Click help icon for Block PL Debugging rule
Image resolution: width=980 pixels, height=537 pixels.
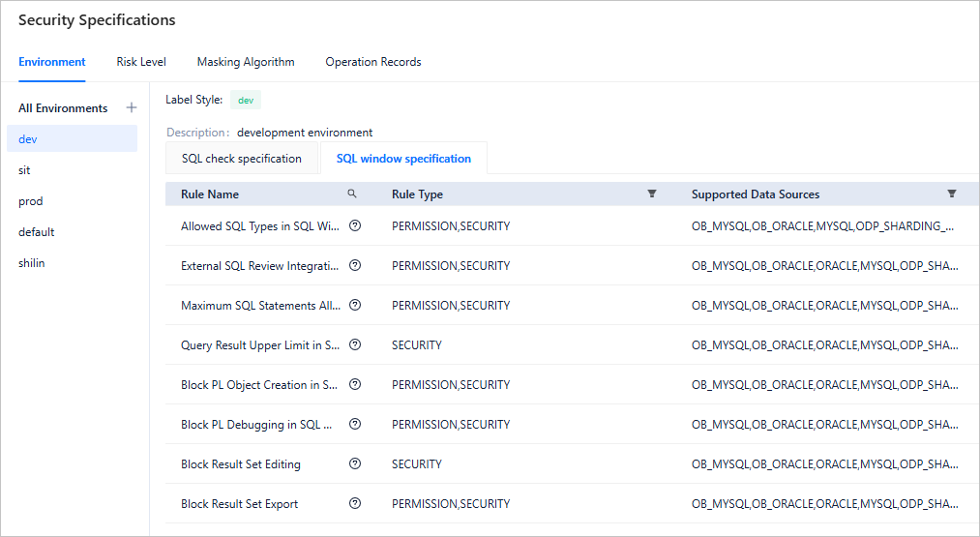click(x=355, y=424)
